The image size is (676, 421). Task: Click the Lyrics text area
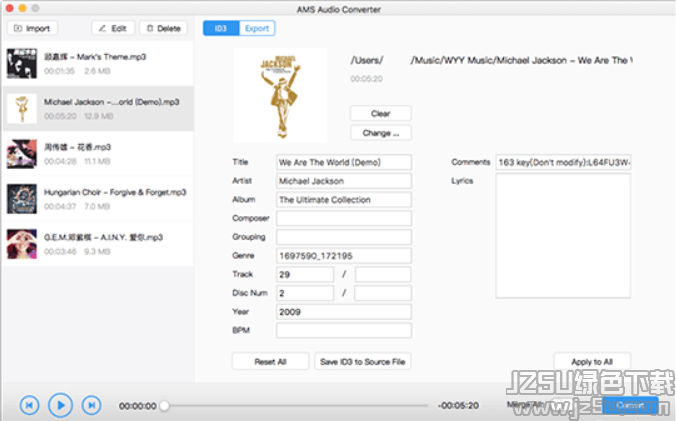pyautogui.click(x=563, y=236)
